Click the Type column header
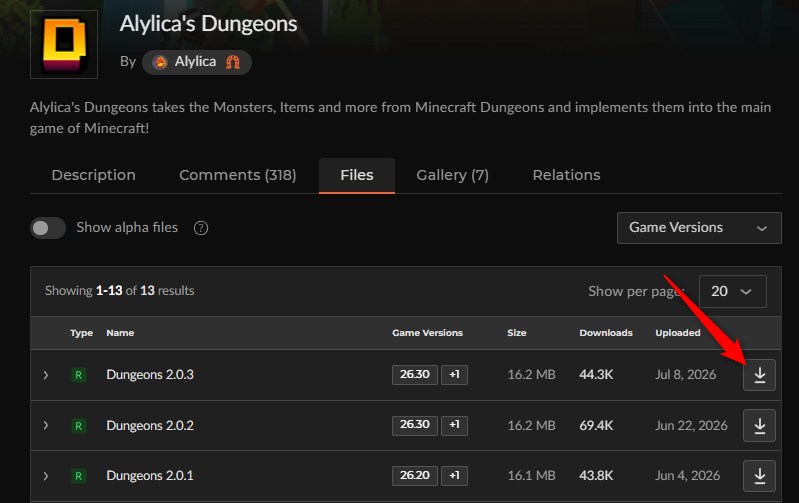Viewport: 799px width, 503px height. click(x=82, y=333)
